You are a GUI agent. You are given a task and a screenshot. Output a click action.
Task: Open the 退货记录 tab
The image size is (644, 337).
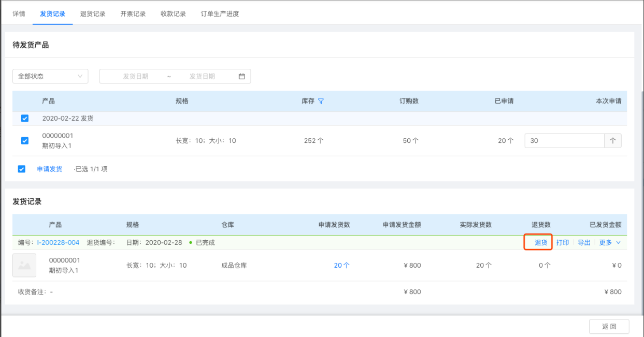click(93, 14)
